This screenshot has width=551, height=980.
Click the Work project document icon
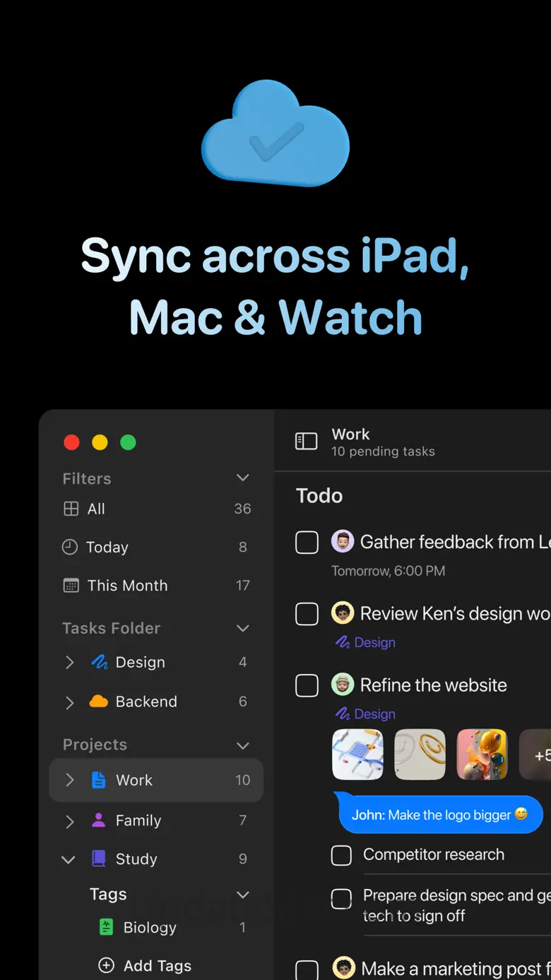[x=99, y=780]
